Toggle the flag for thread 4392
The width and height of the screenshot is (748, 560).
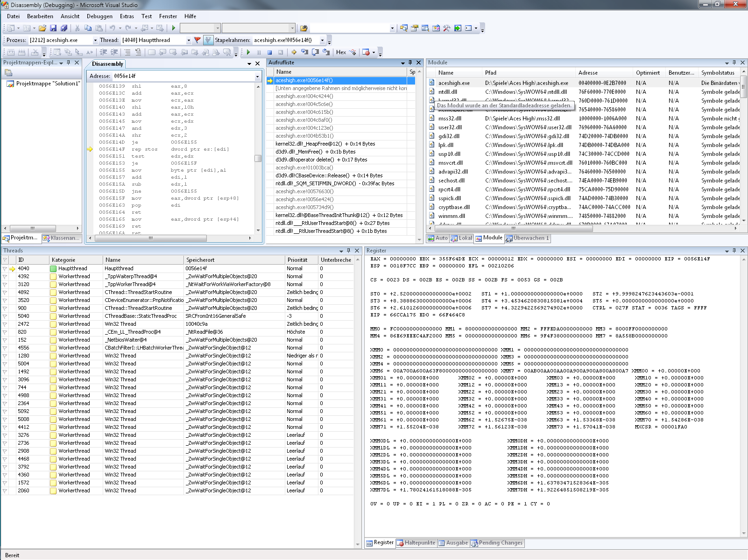(x=5, y=276)
